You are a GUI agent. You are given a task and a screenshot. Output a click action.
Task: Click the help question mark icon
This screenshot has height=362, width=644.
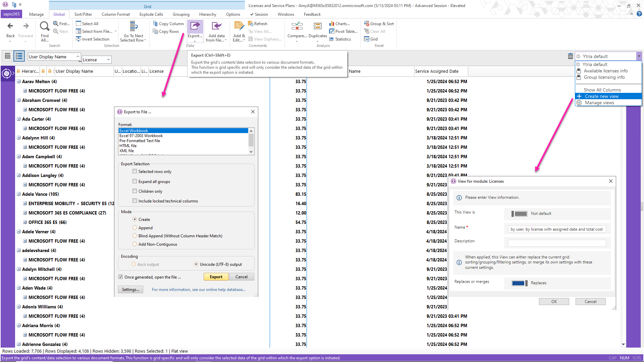pyautogui.click(x=639, y=14)
